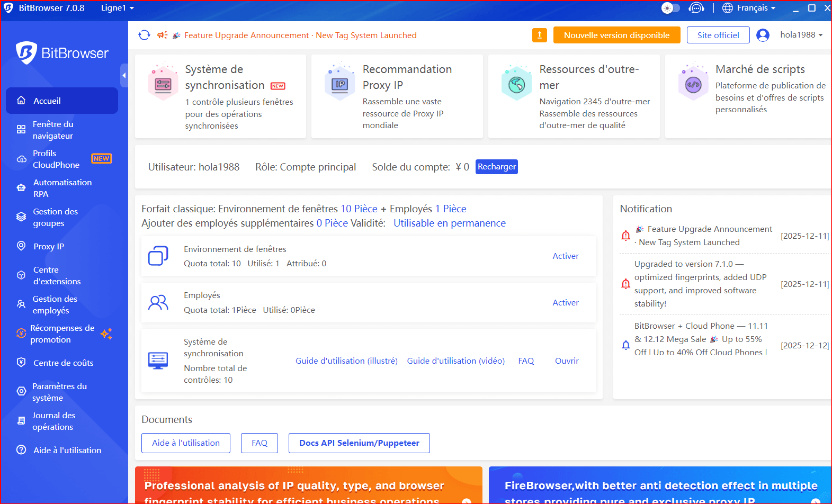Open Proxy IP in sidebar
The height and width of the screenshot is (504, 832).
point(49,246)
